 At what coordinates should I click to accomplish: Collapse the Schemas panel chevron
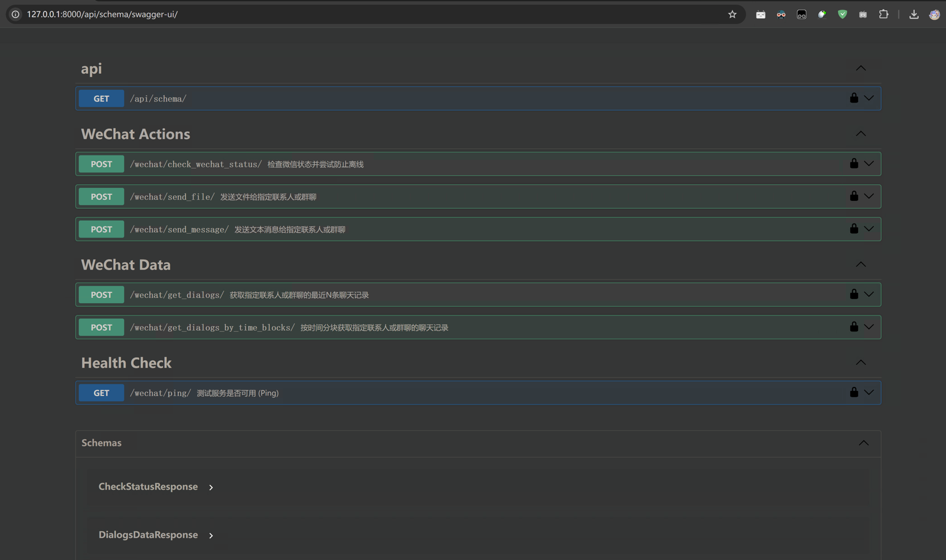point(864,443)
